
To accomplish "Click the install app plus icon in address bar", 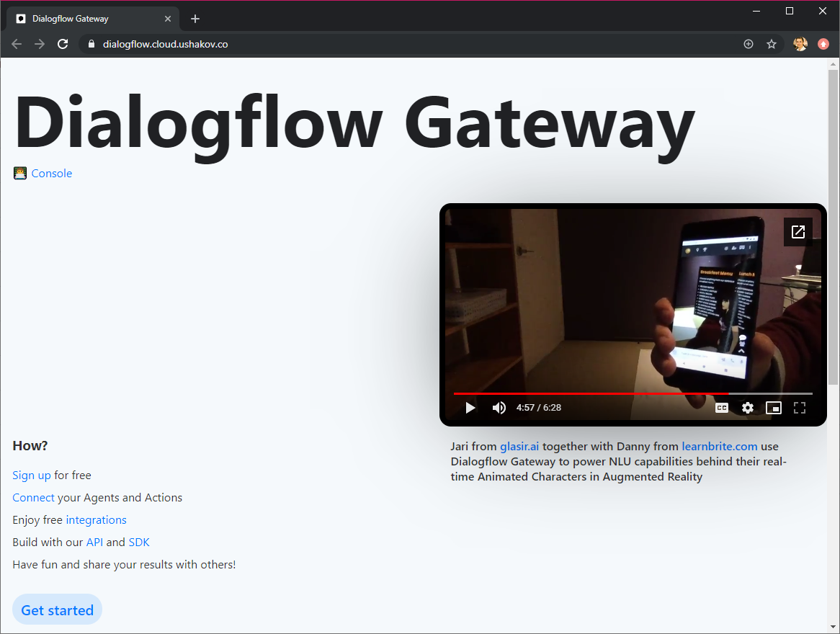I will pos(749,44).
